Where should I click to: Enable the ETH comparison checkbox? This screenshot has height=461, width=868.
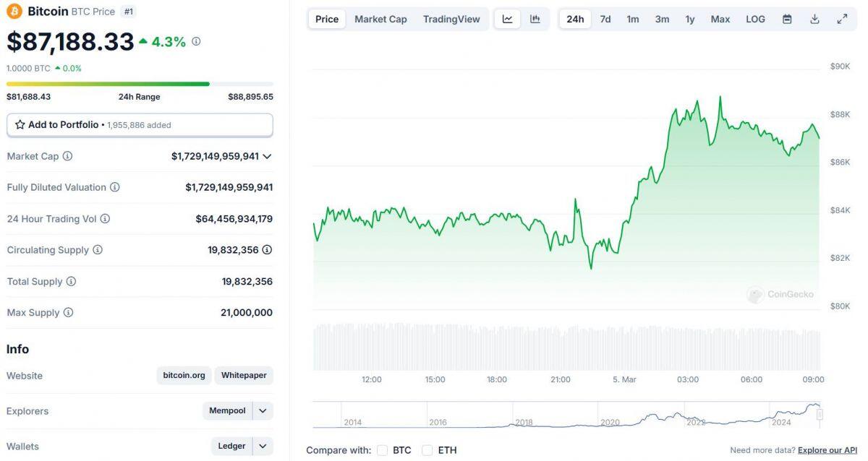(428, 450)
